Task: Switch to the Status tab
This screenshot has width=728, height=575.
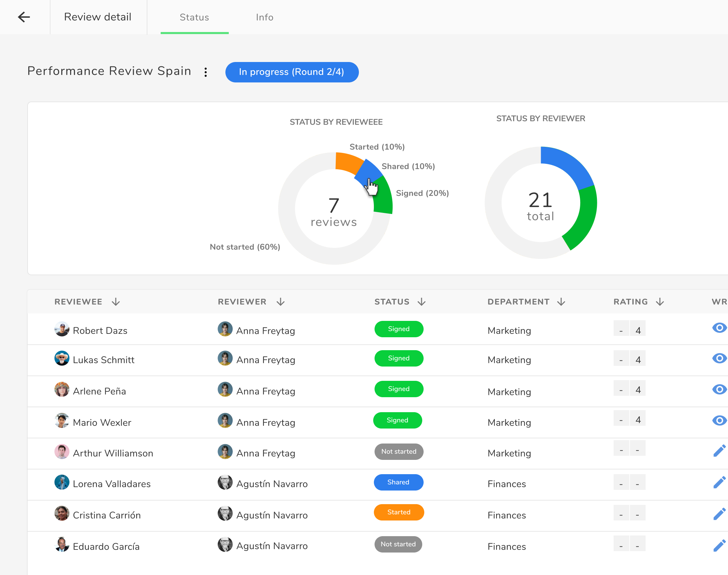Action: pos(194,17)
